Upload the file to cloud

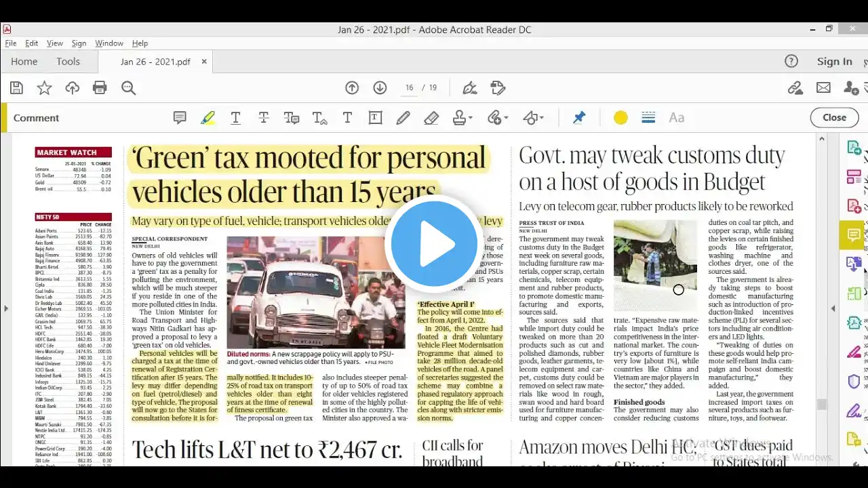pos(73,87)
